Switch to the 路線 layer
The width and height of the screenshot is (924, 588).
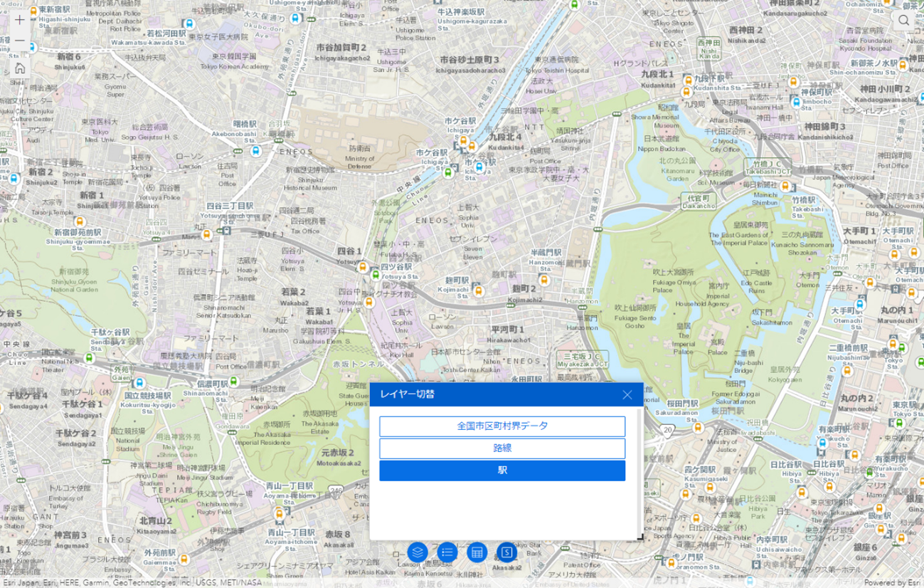(502, 448)
